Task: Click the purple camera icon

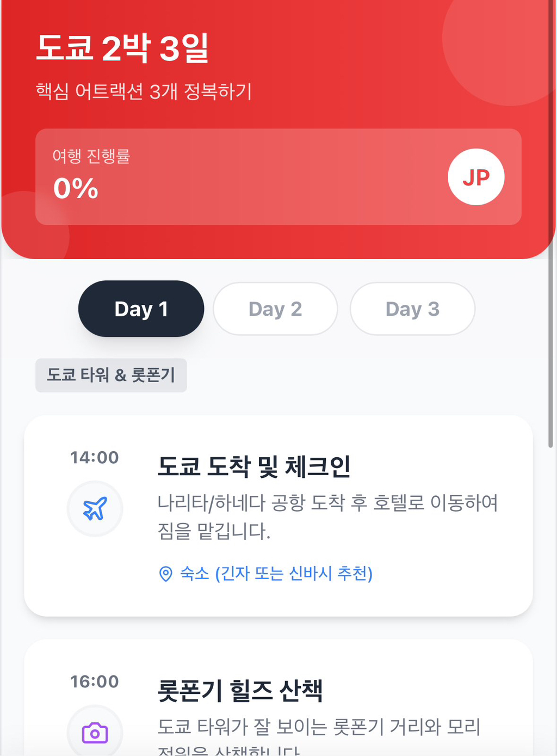Action: [95, 733]
